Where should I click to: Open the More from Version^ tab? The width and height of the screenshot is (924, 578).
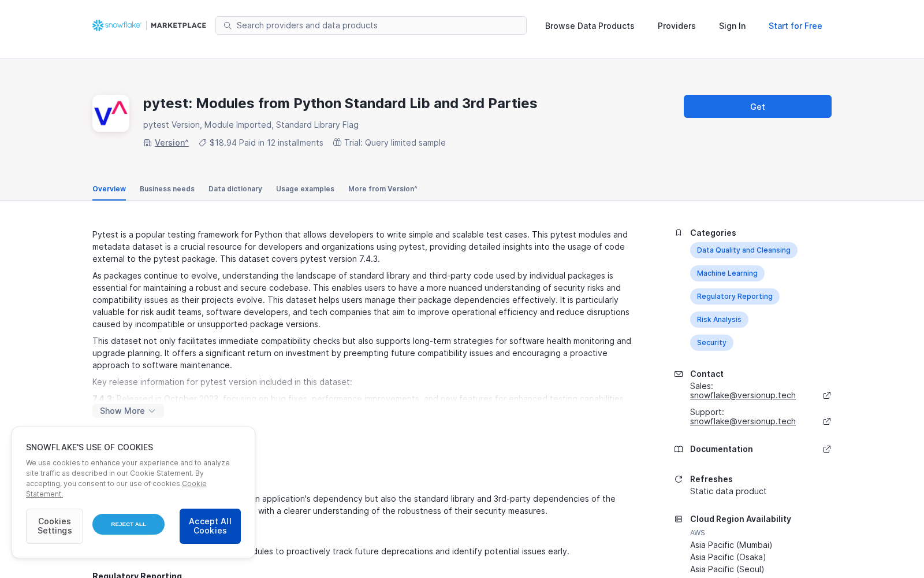(383, 189)
